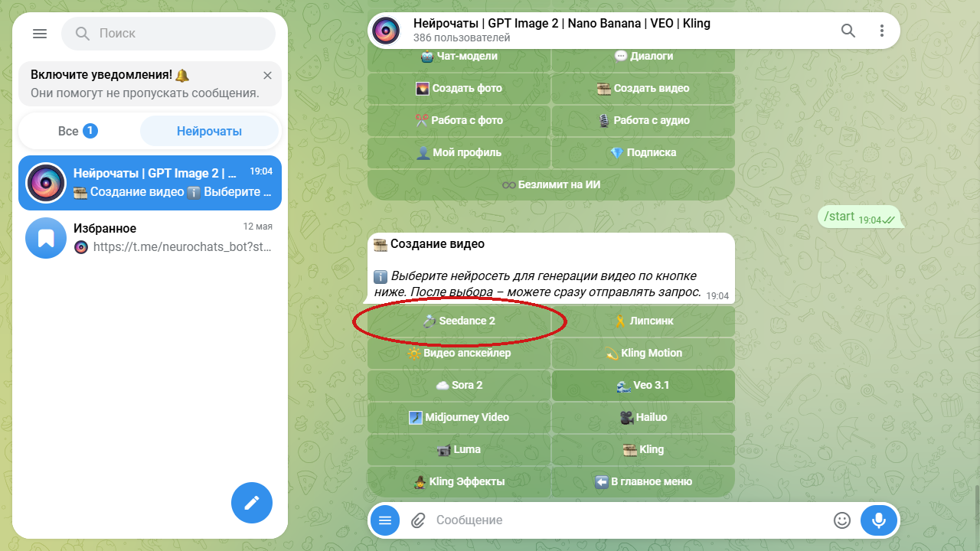
Task: Open the three-dot chat options menu
Action: coord(882,31)
